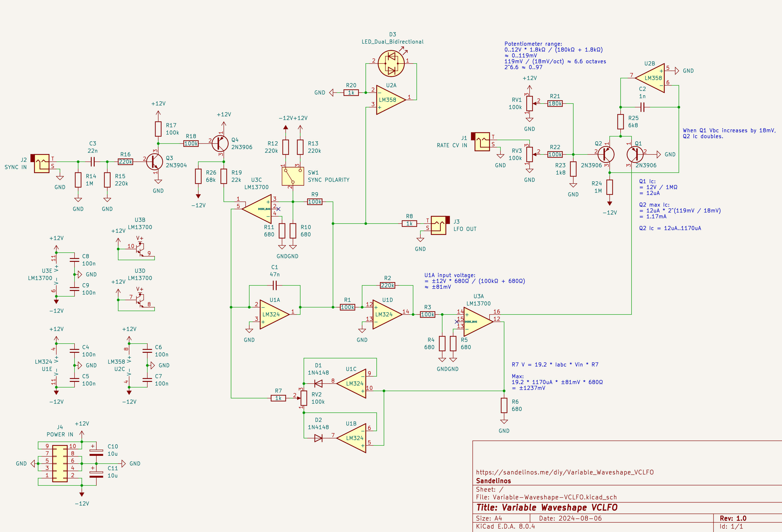Click the 'LFO OUT' label text
782x532 pixels.
[465, 229]
